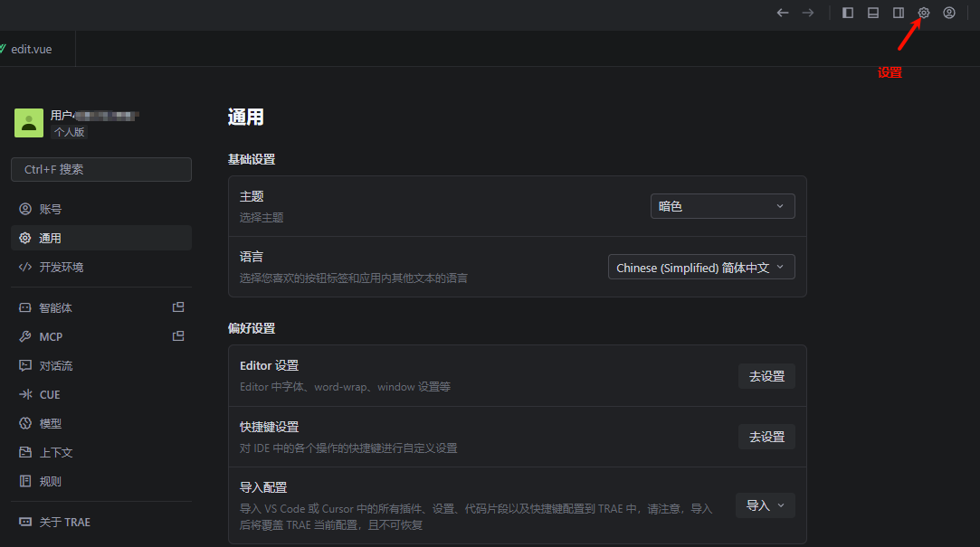Image resolution: width=980 pixels, height=547 pixels.
Task: Open settings via the top gear icon
Action: point(924,13)
